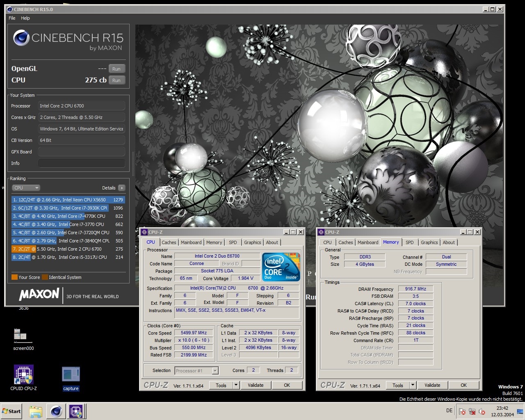Open Processor #1 selection dropdown
This screenshot has width=525, height=420.
196,371
